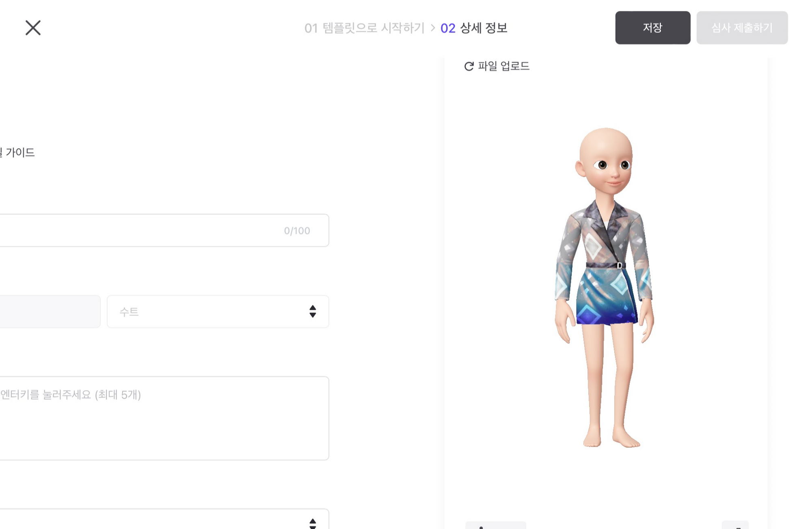812x529 pixels.
Task: Click the reload icon beside 파일 업로드
Action: pos(469,66)
